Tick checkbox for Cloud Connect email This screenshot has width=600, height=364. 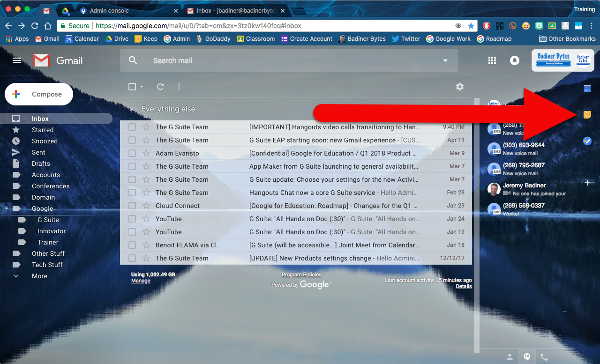132,206
